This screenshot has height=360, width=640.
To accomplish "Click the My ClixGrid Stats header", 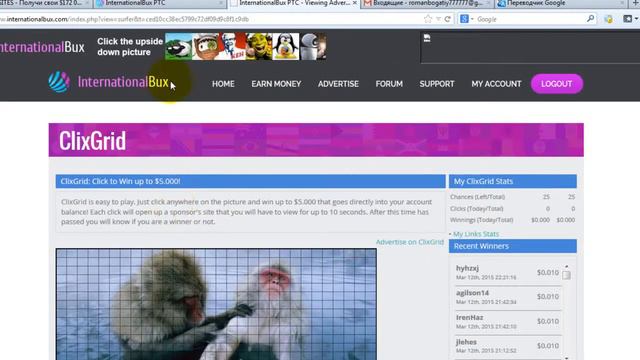I will pos(513,181).
